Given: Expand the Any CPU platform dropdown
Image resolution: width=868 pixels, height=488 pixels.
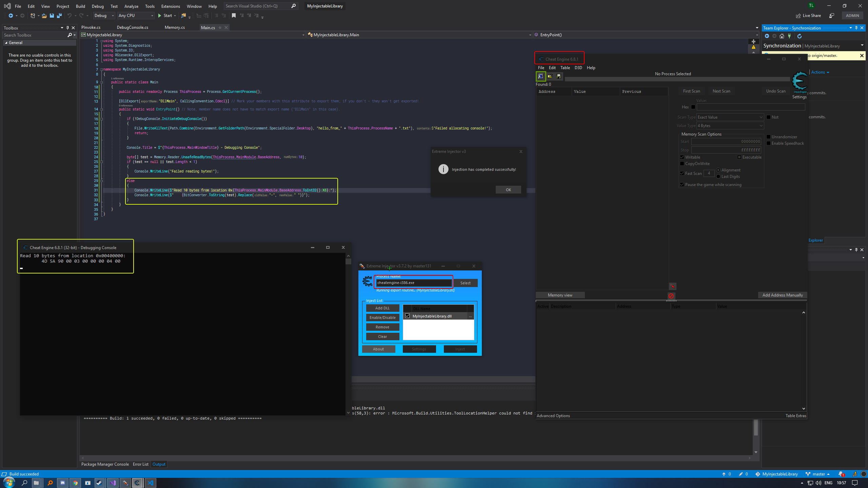Looking at the screenshot, I should click(x=136, y=16).
